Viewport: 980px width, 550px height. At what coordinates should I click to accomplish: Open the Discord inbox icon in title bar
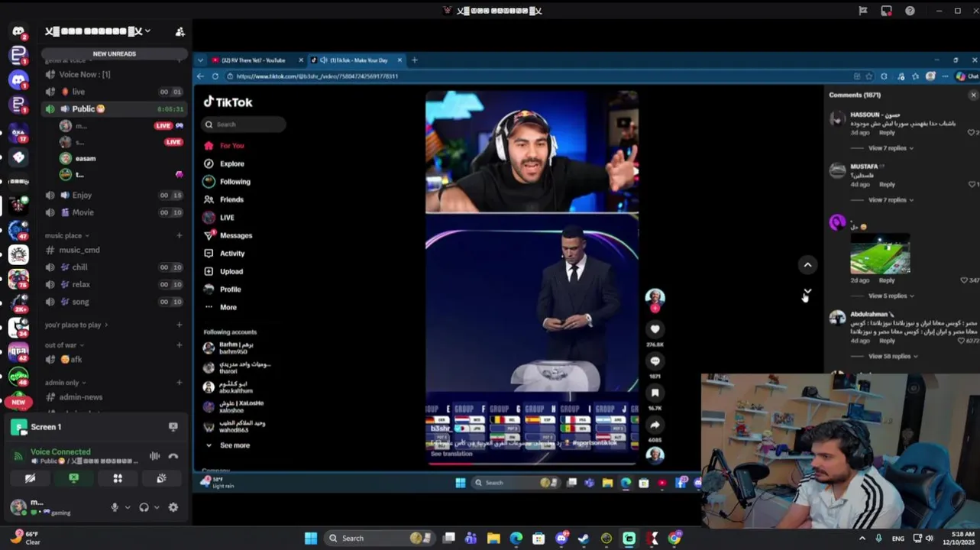(x=886, y=11)
